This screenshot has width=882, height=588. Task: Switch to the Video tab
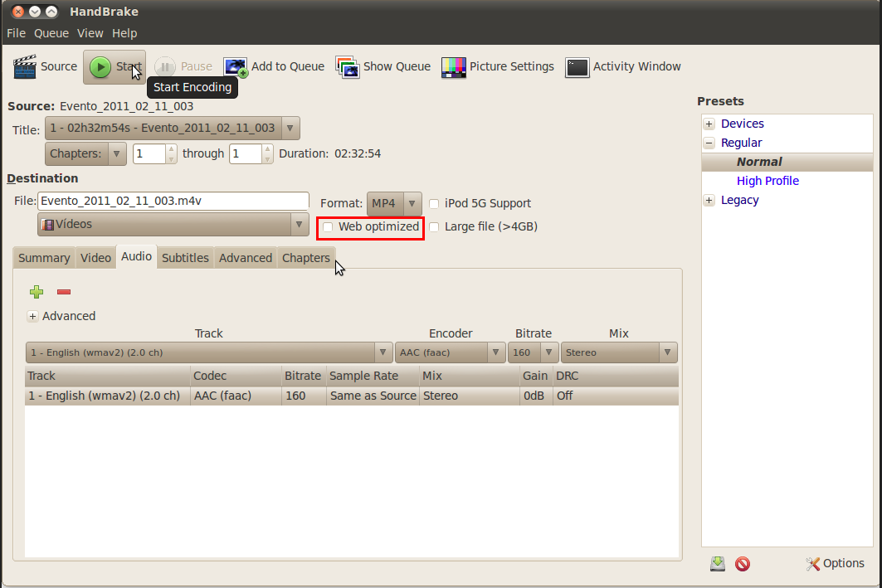pyautogui.click(x=95, y=258)
